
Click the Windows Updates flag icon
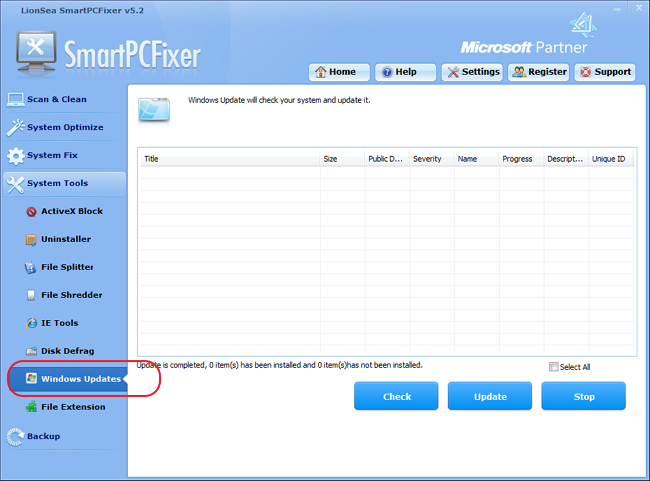(31, 378)
